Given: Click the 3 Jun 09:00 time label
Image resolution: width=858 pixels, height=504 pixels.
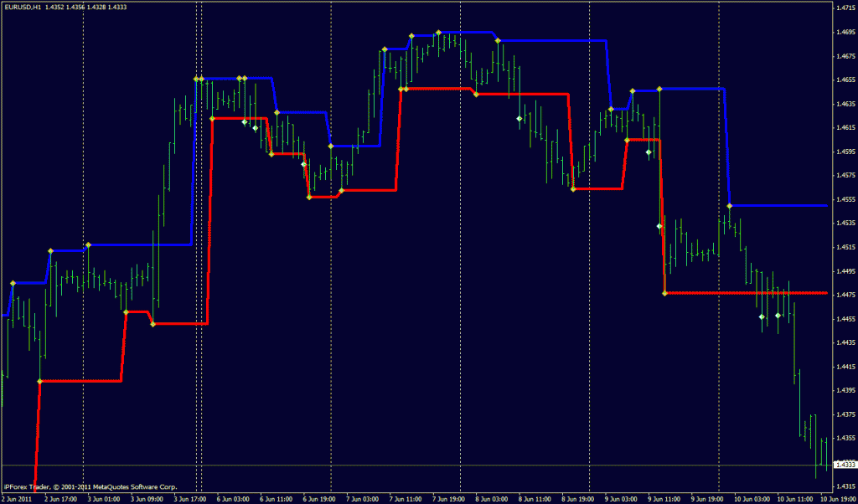Looking at the screenshot, I should pos(147,498).
